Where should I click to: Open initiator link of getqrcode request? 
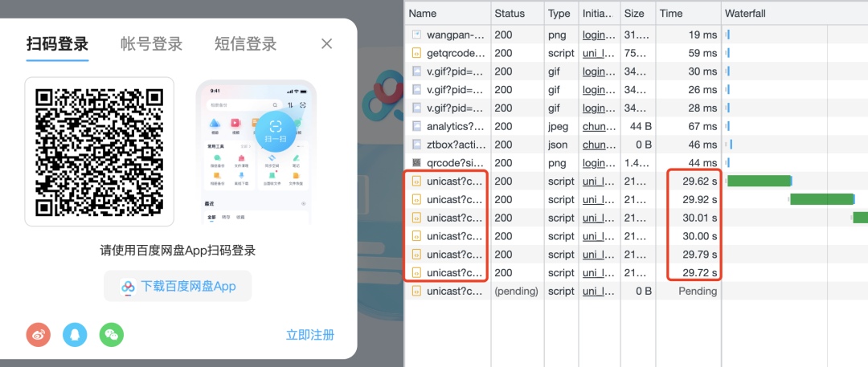(599, 53)
